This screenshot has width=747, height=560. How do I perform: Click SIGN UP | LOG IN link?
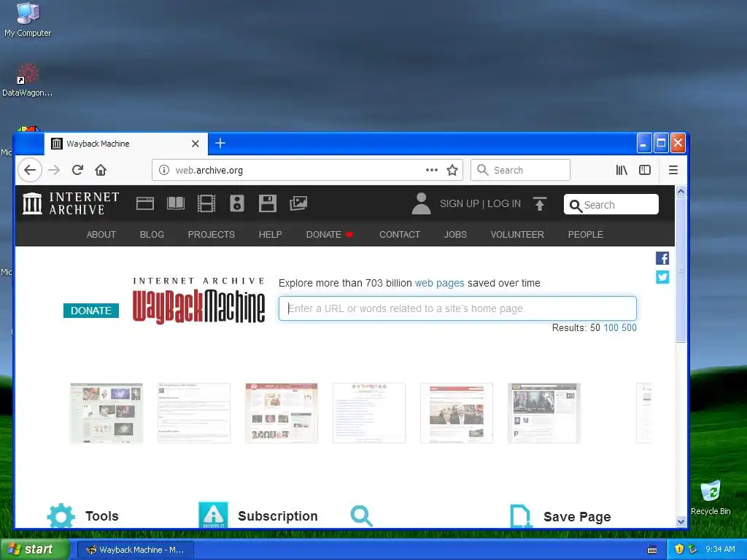(x=480, y=204)
